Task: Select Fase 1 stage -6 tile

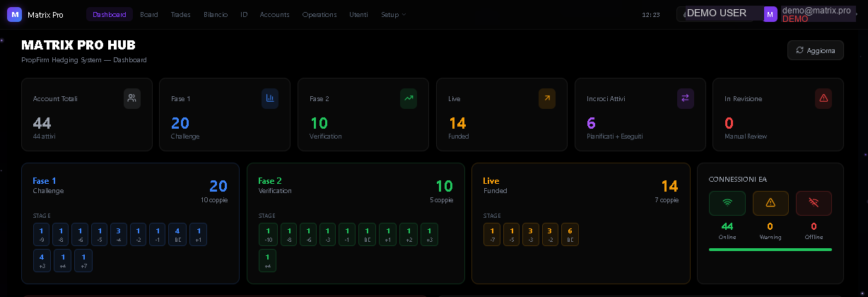Action: (x=81, y=235)
